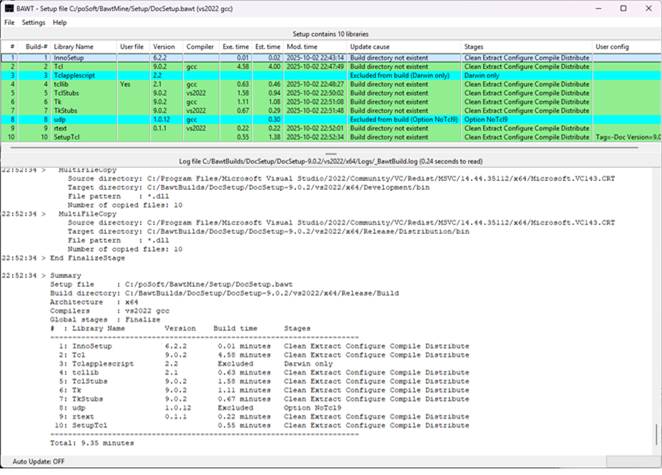Open the Help menu
Image resolution: width=662 pixels, height=475 pixels.
[x=60, y=22]
